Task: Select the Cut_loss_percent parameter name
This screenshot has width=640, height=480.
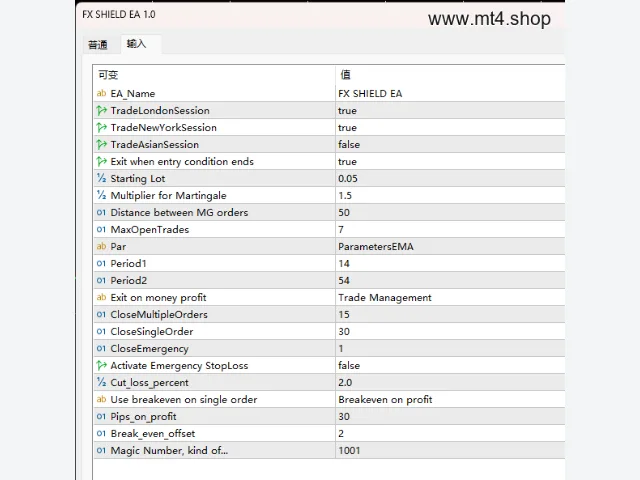Action: click(x=149, y=383)
